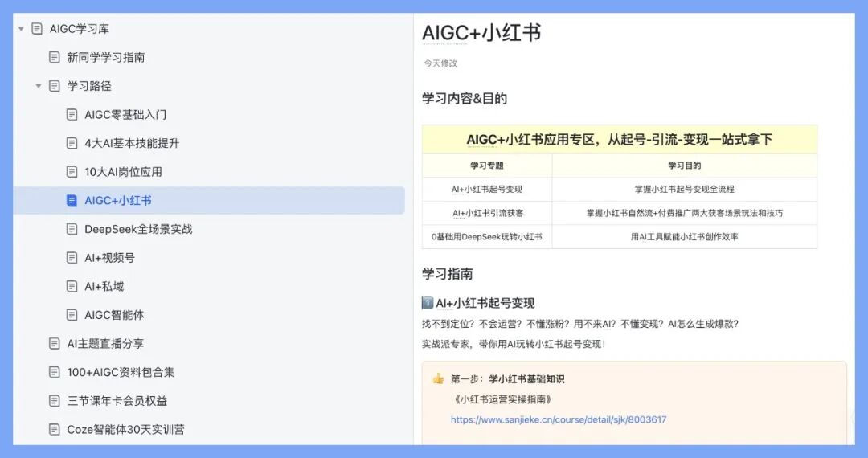
Task: Click the 学习目的 column header
Action: point(684,166)
